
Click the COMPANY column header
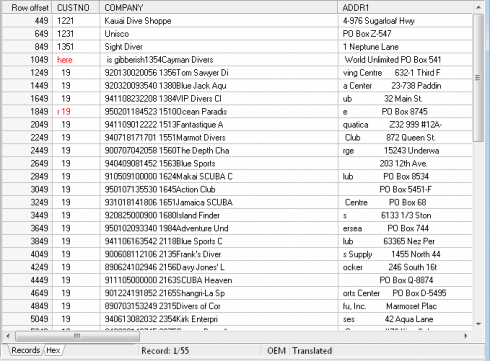[x=219, y=7]
